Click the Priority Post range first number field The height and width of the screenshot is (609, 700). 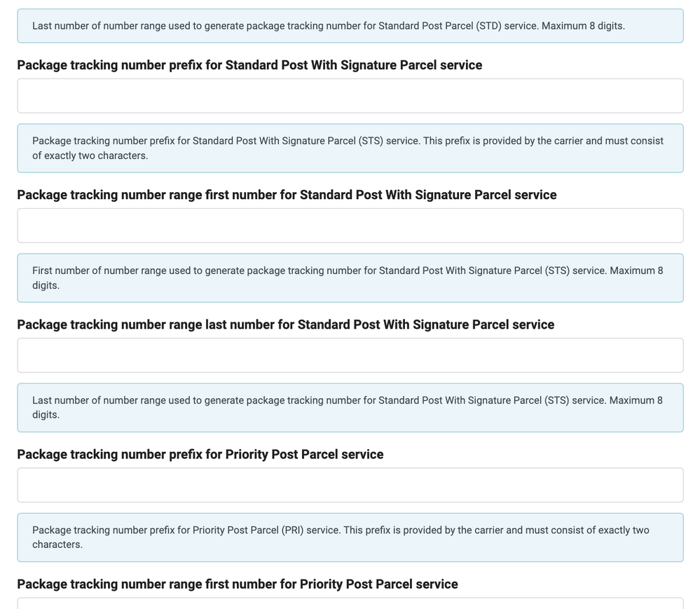click(350, 603)
